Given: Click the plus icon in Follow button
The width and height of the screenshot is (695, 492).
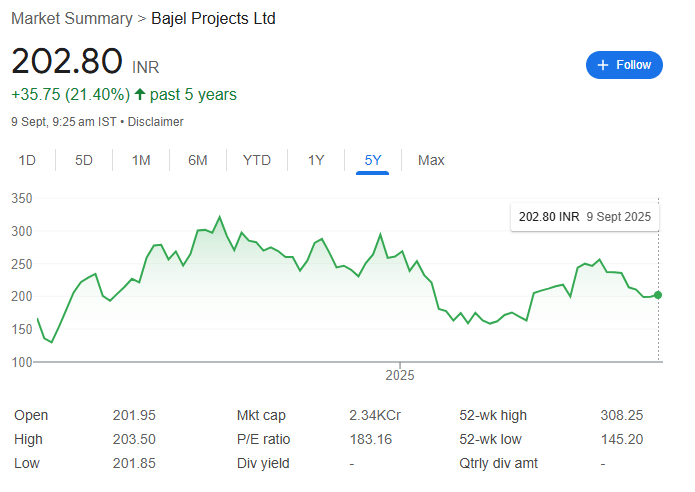Looking at the screenshot, I should pos(603,65).
